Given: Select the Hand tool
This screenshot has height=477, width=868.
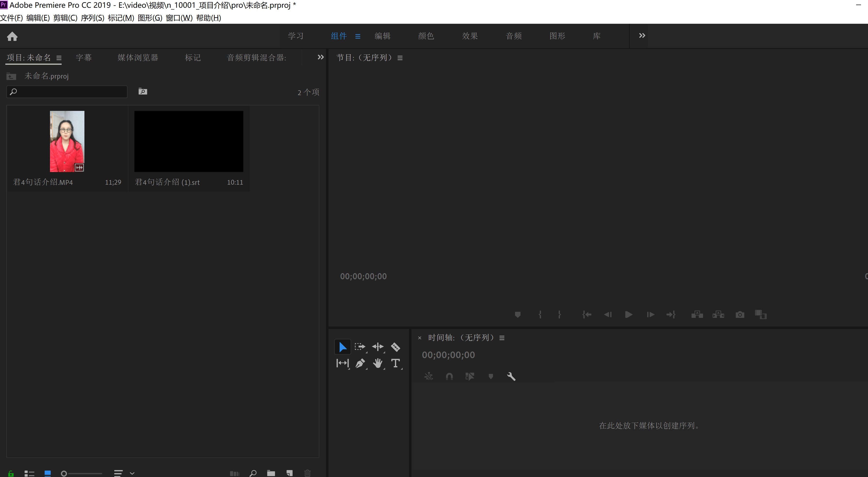Looking at the screenshot, I should (x=378, y=363).
